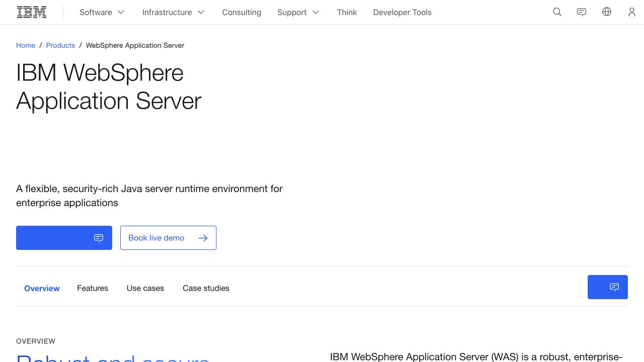Switch to the Use cases tab
Screen dimensions: 644x362
click(x=145, y=288)
